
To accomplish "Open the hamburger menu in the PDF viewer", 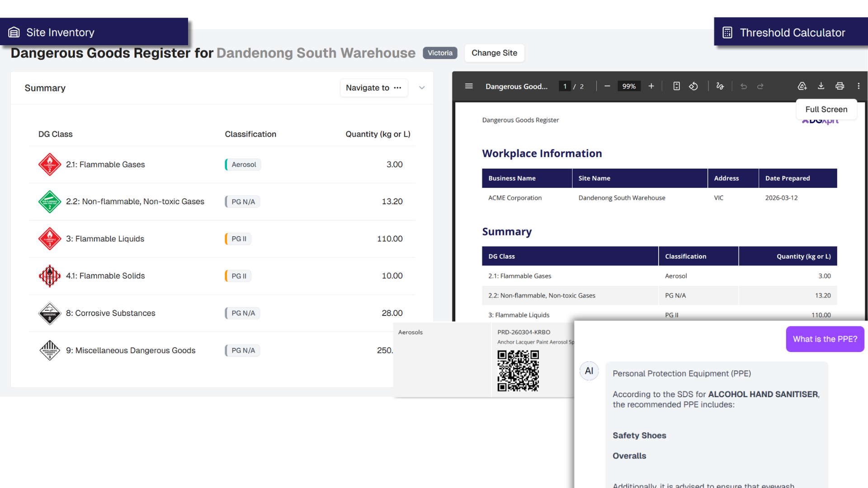I will [468, 86].
